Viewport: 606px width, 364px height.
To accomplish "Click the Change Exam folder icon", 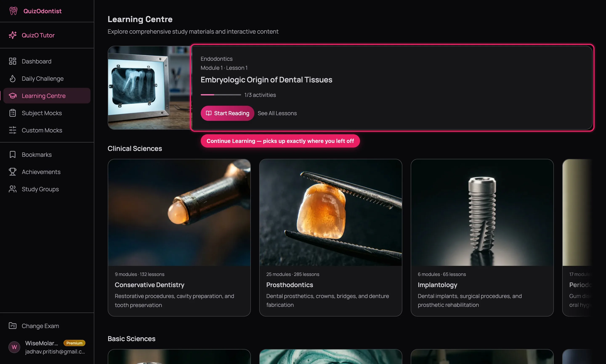I will point(13,326).
